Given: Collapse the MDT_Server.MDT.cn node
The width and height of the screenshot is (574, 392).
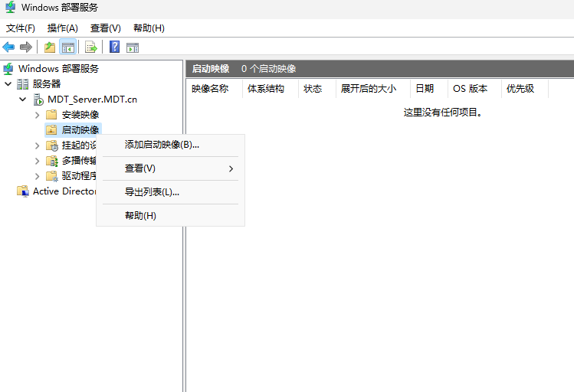Looking at the screenshot, I should 23,100.
